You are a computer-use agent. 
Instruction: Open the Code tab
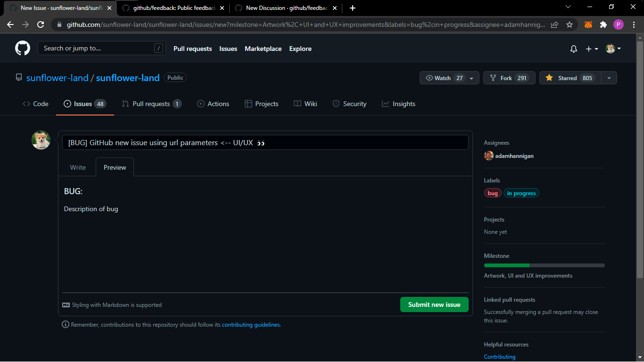[35, 104]
